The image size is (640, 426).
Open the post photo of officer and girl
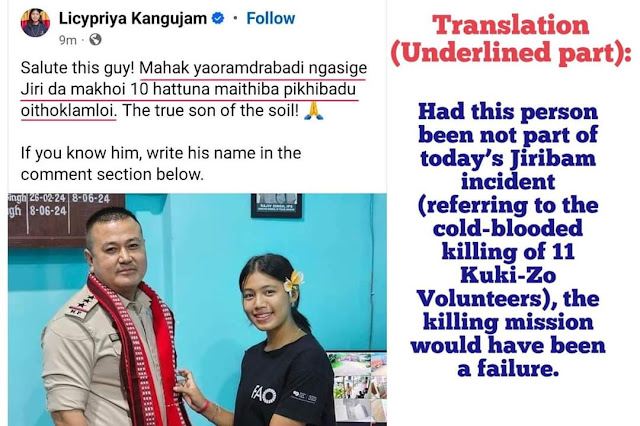[197, 310]
